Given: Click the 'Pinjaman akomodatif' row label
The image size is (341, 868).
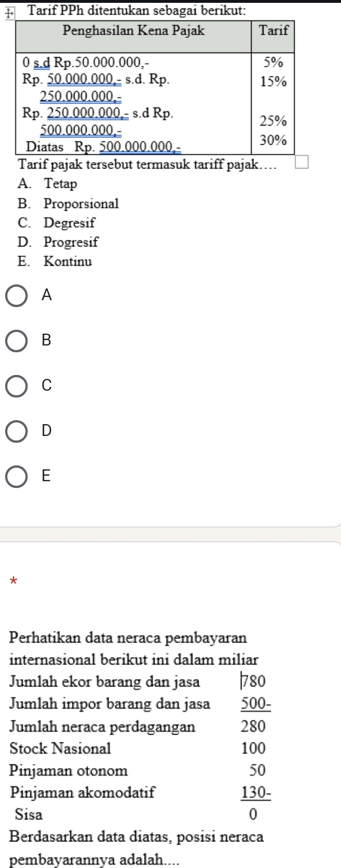Looking at the screenshot, I should click(83, 792).
